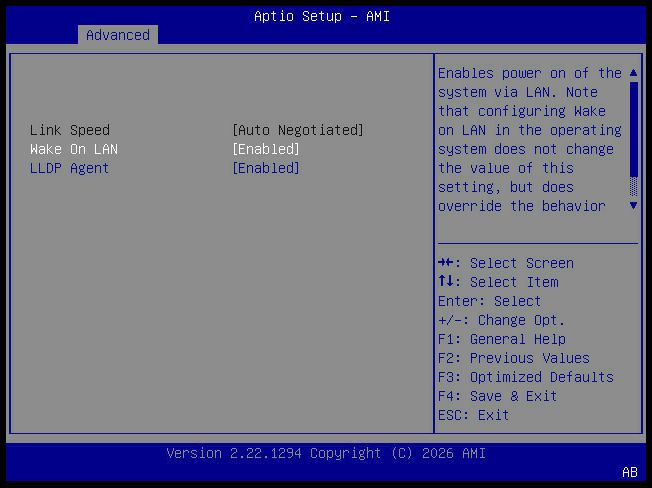Click the Wake on LAN help description text
The image size is (652, 488).
pos(530,140)
